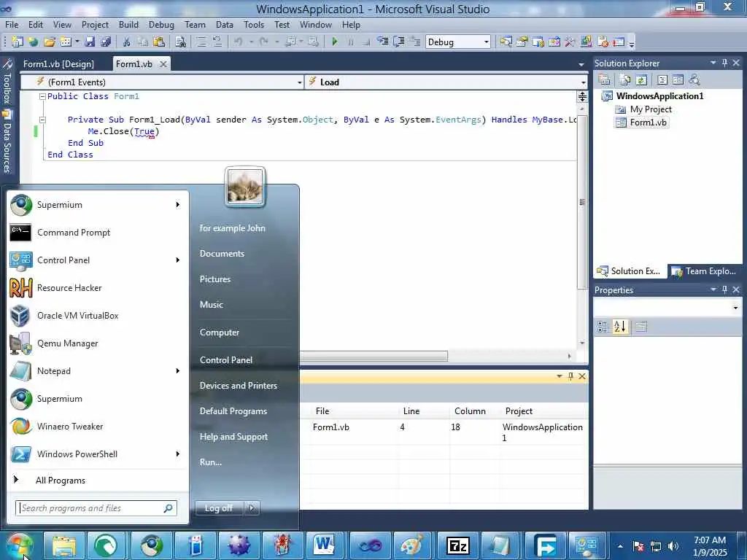747x560 pixels.
Task: Open the Tools menu
Action: 253,25
